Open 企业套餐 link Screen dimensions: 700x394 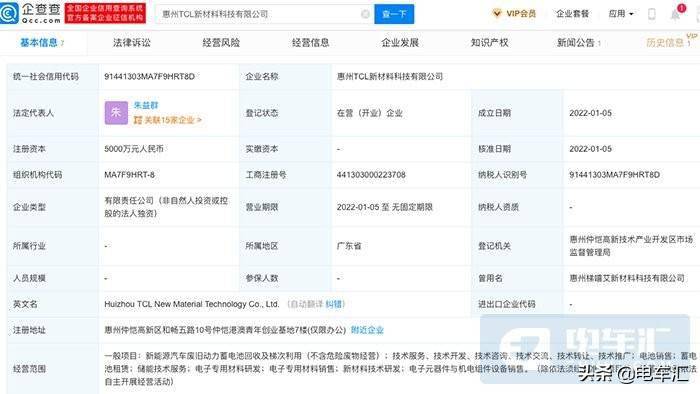click(x=572, y=13)
